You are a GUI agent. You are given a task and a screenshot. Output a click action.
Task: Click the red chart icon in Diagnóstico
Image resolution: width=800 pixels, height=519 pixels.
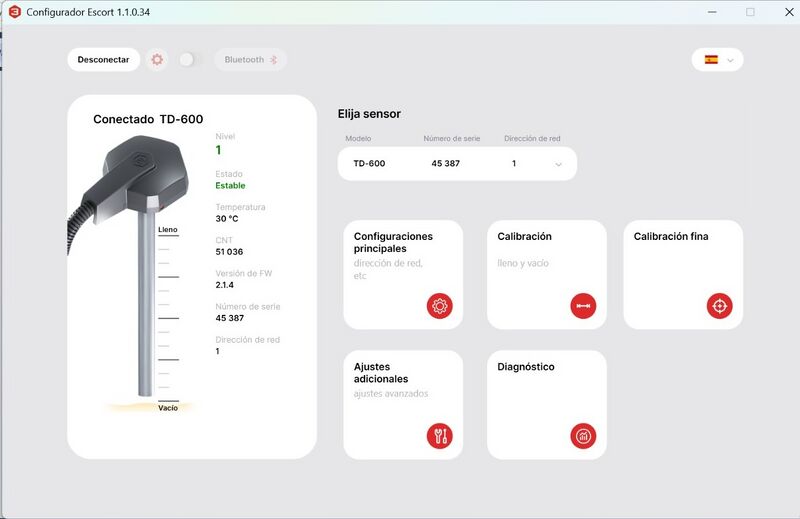pyautogui.click(x=583, y=436)
